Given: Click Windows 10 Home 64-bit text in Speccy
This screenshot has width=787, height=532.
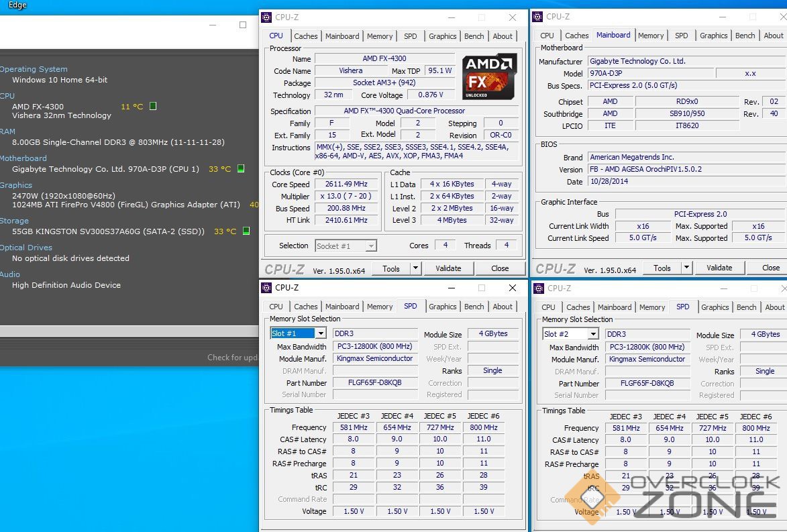Looking at the screenshot, I should click(60, 80).
